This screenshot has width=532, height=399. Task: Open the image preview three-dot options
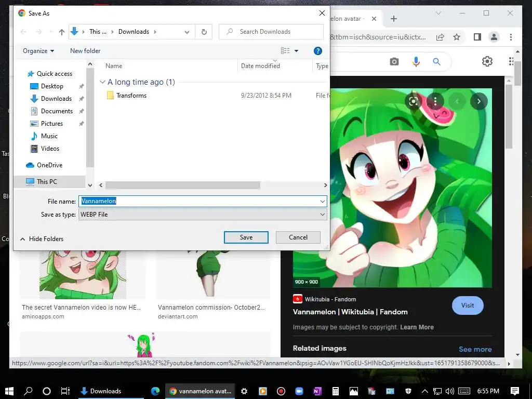435,101
